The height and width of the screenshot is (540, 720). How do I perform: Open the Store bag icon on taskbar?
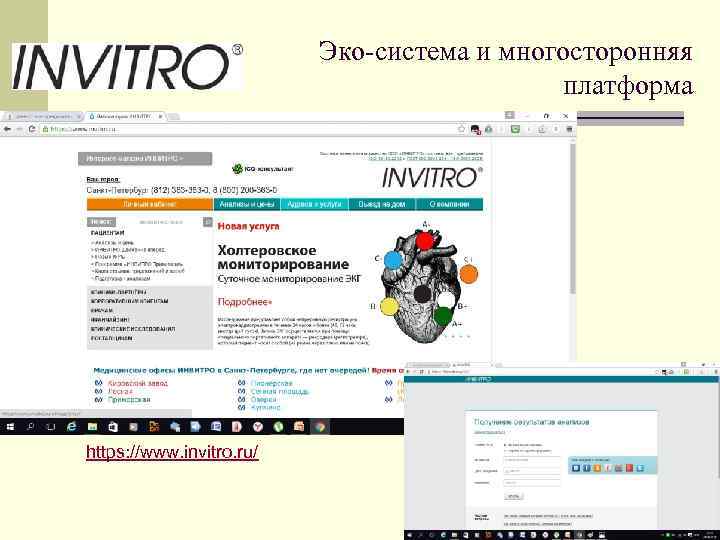[x=113, y=427]
